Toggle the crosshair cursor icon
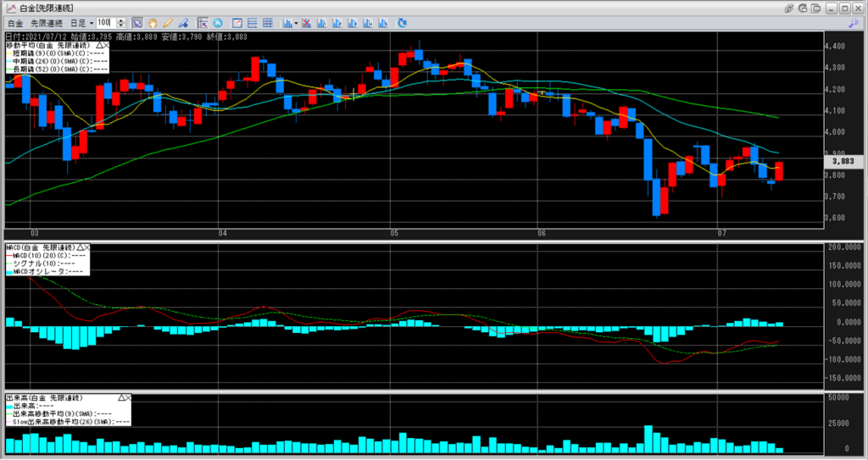 click(203, 23)
